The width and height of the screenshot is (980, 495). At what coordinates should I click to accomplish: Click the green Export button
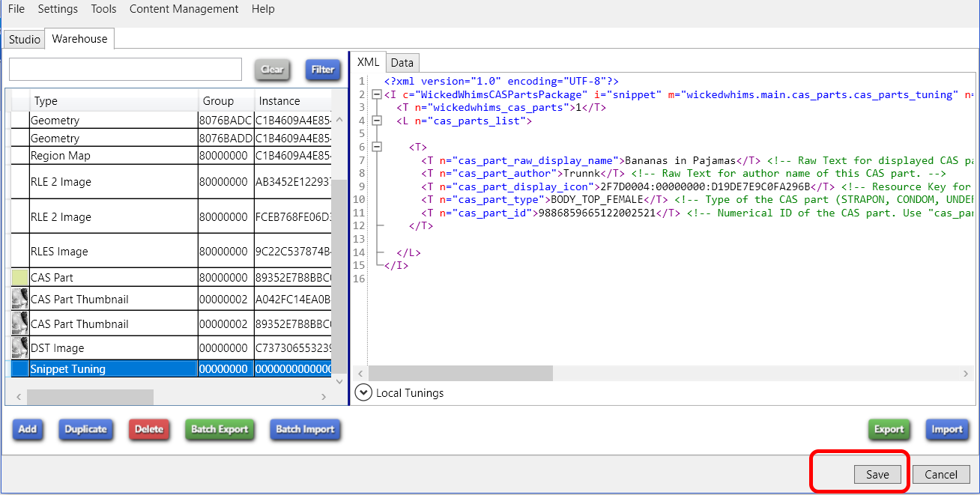(x=889, y=429)
